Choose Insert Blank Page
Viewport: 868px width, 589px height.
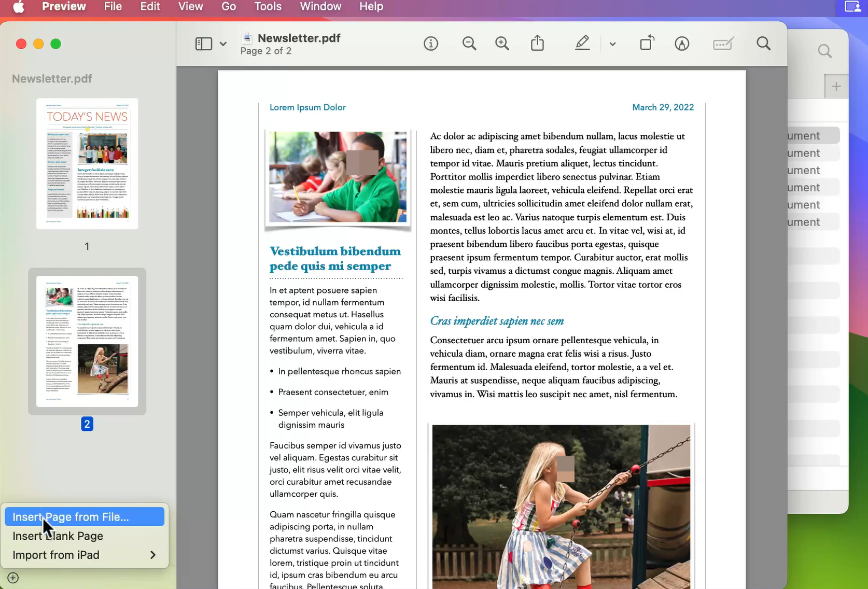pyautogui.click(x=85, y=536)
